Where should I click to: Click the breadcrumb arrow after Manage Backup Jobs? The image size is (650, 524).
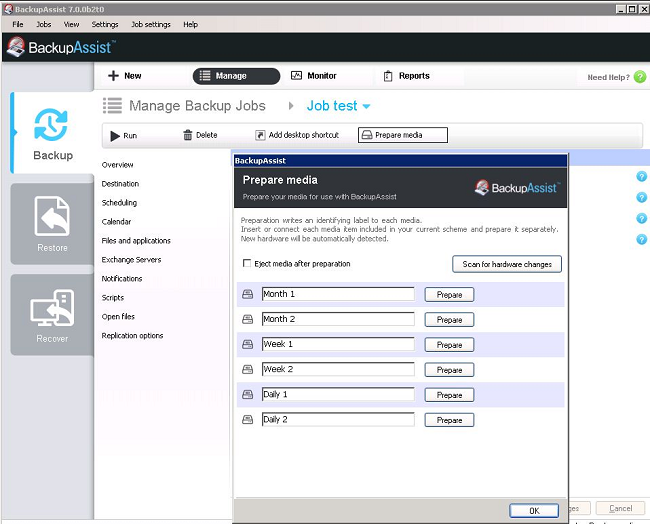(x=291, y=106)
